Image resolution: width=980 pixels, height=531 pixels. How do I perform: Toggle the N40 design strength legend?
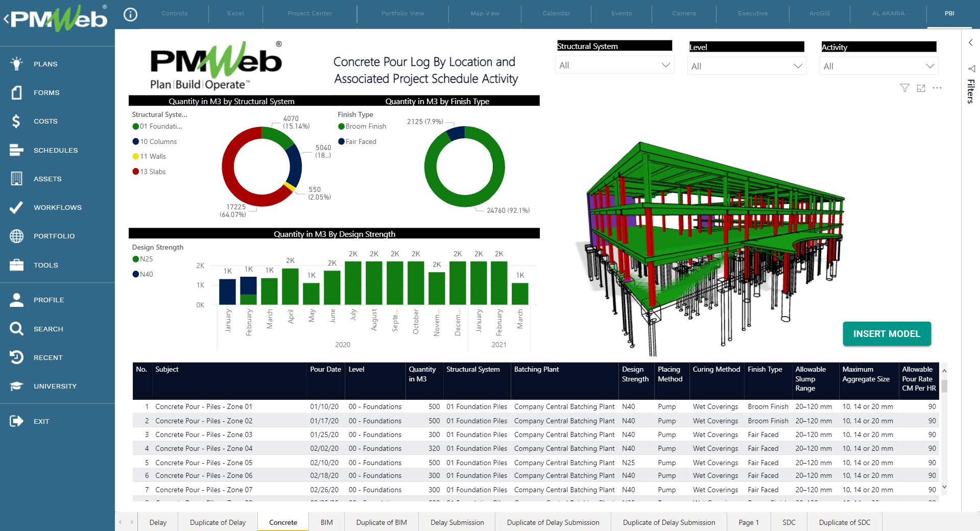point(146,274)
